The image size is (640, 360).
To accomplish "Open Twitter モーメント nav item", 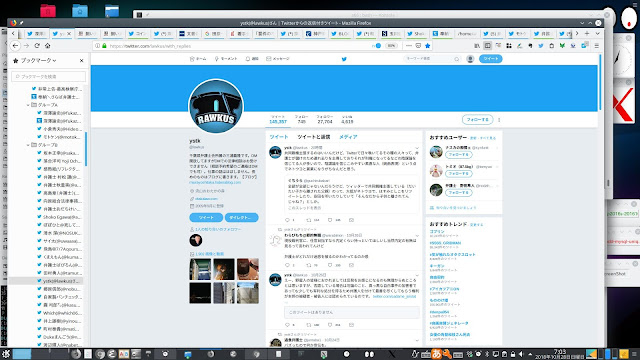I will coord(226,59).
